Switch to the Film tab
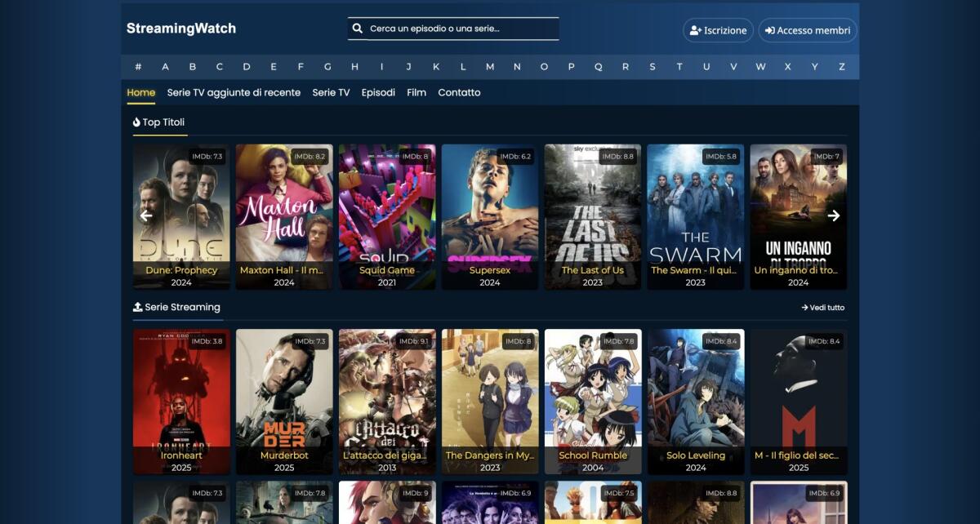Viewport: 980px width, 524px height. point(416,92)
